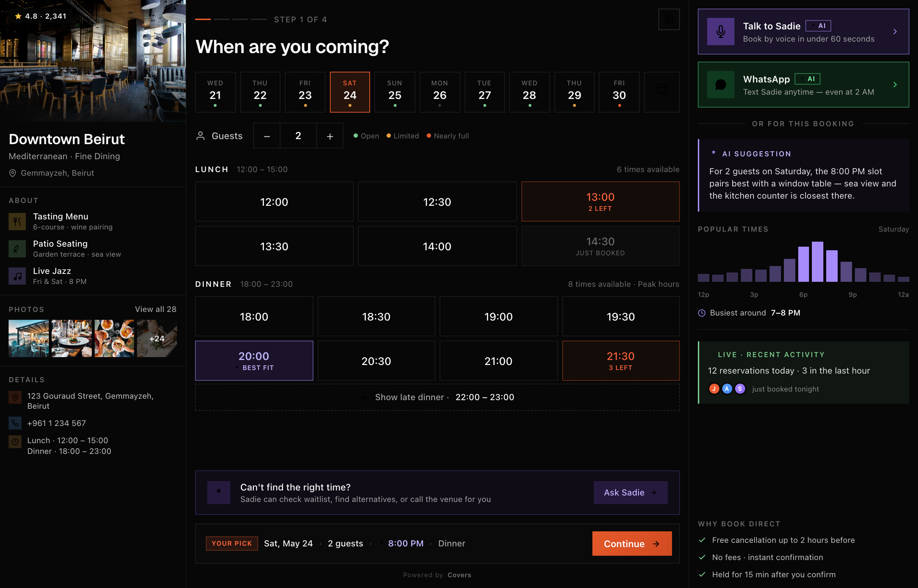918x588 pixels.
Task: Choose the 20:30 dinner slot
Action: click(x=376, y=361)
